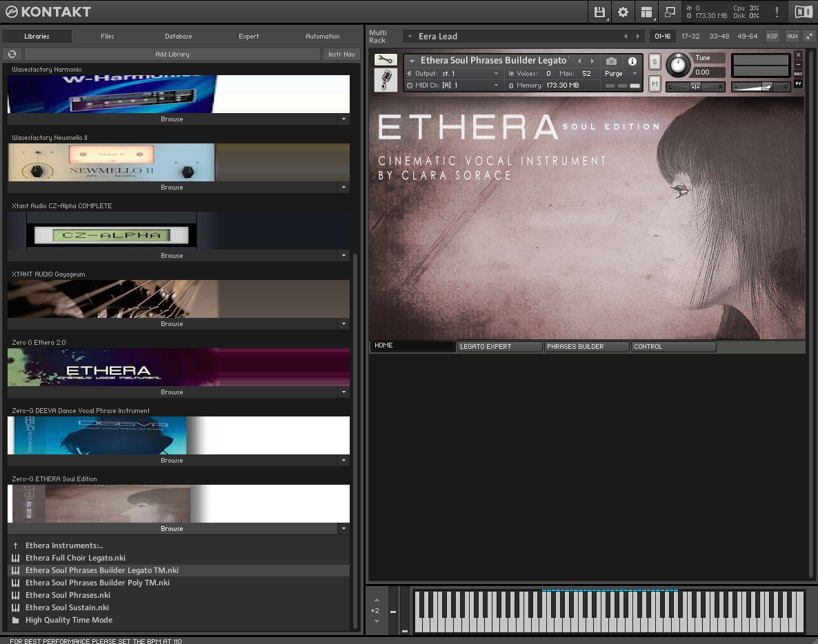The height and width of the screenshot is (644, 818).
Task: Open the PHRASES BUILDER tab
Action: 586,346
